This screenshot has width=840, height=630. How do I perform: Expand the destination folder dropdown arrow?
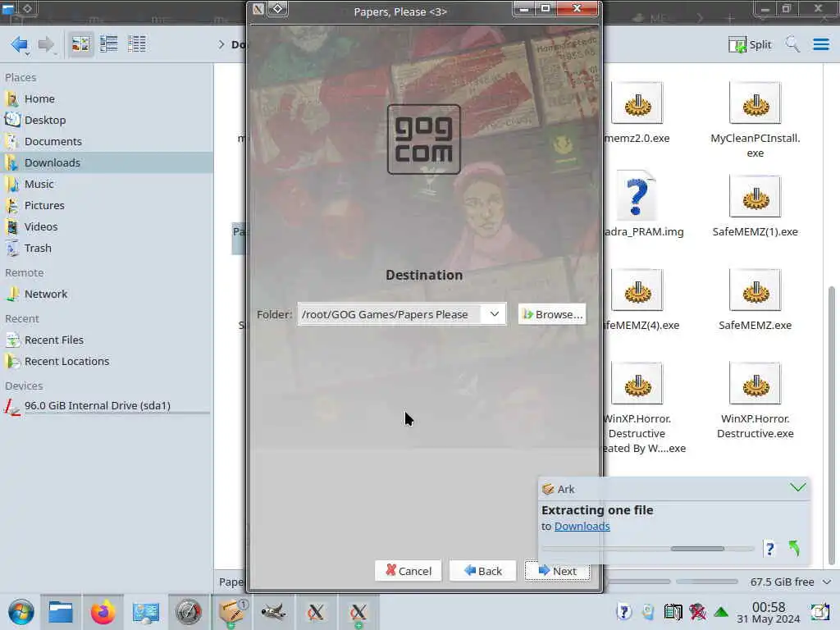click(x=495, y=314)
